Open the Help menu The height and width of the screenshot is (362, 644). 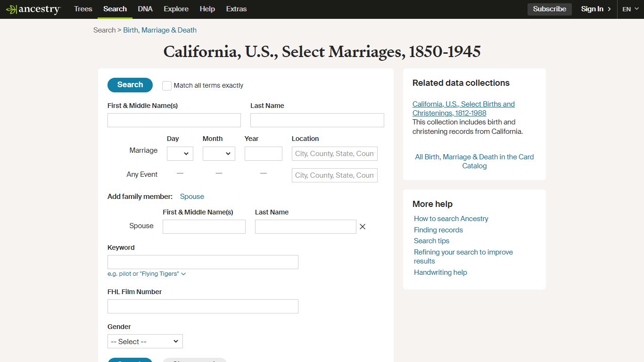pyautogui.click(x=207, y=9)
